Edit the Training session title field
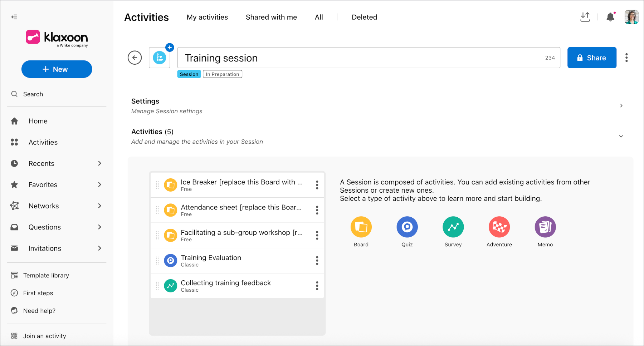Image resolution: width=644 pixels, height=346 pixels. point(369,58)
